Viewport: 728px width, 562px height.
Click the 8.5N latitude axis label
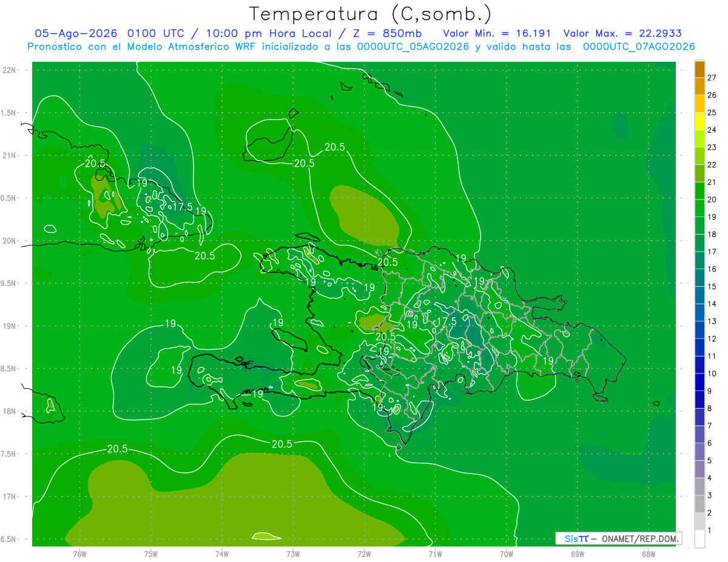[x=9, y=369]
